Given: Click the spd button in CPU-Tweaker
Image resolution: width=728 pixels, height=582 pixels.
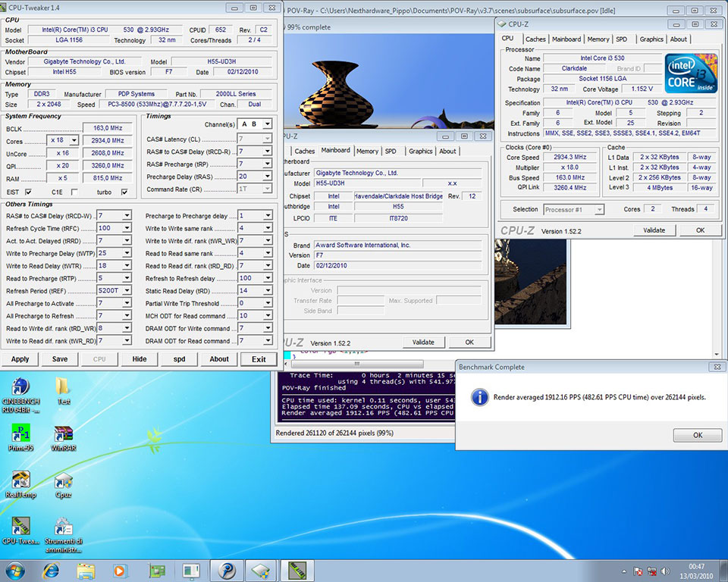Looking at the screenshot, I should [179, 359].
